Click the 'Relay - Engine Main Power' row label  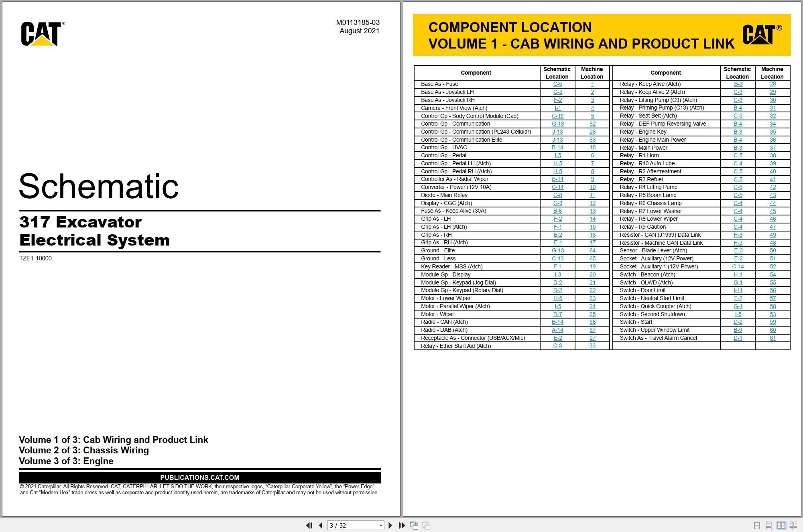tap(653, 140)
